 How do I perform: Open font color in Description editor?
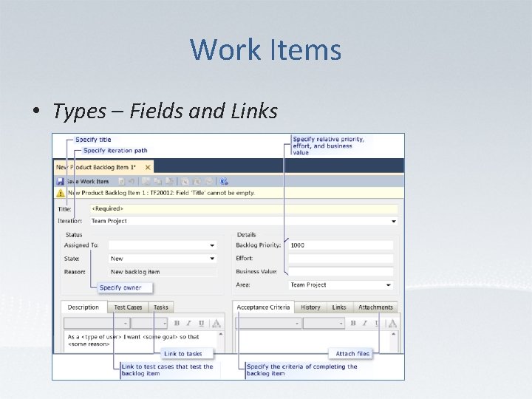tap(216, 324)
